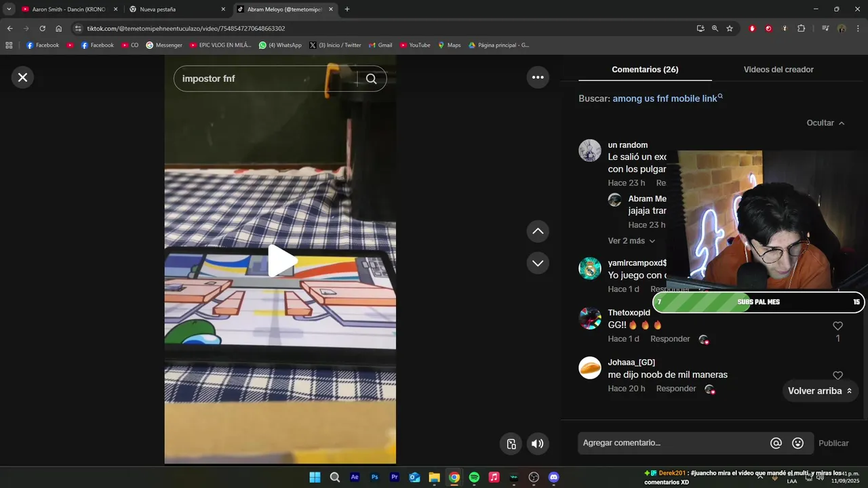Expand 'Ver 2 más' replies
Viewport: 868px width, 488px height.
[x=631, y=241]
